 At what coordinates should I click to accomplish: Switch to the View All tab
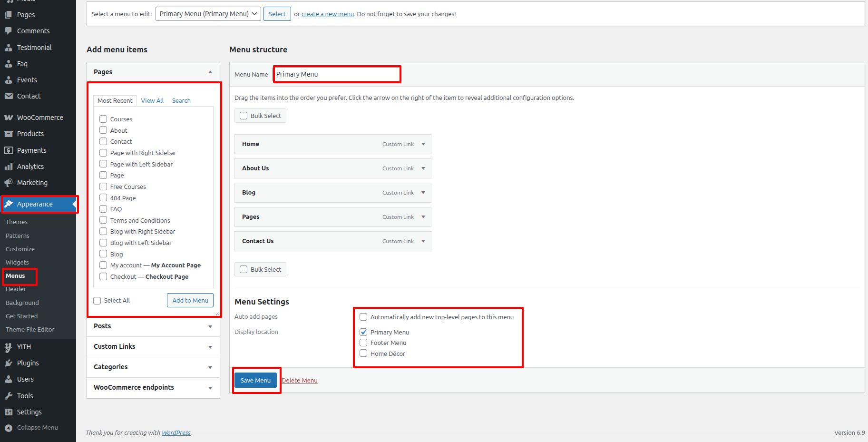click(x=152, y=100)
